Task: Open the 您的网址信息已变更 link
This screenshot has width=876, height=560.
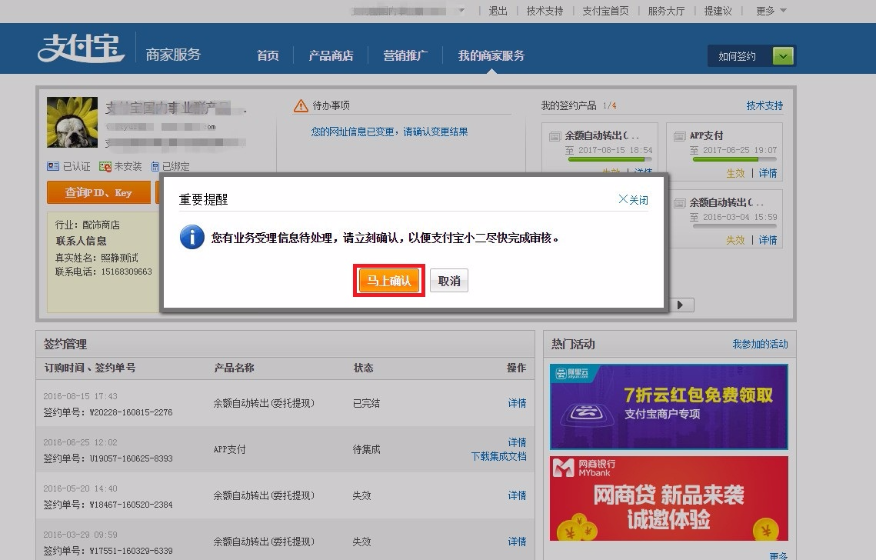Action: (x=389, y=132)
